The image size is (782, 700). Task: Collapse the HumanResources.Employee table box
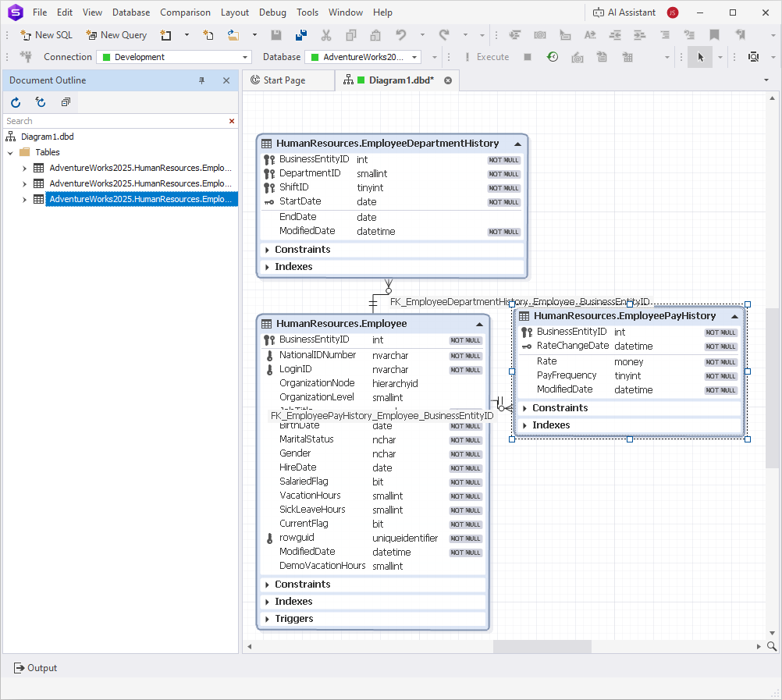click(x=479, y=324)
